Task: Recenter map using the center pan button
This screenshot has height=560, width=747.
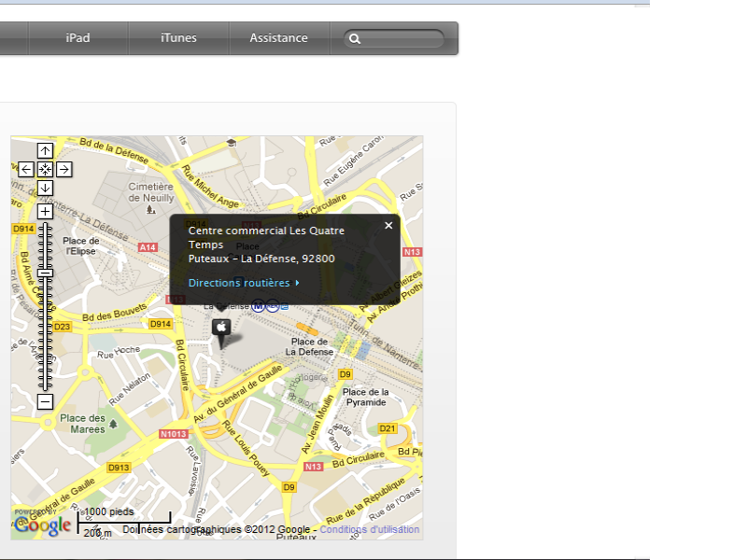Action: click(45, 170)
